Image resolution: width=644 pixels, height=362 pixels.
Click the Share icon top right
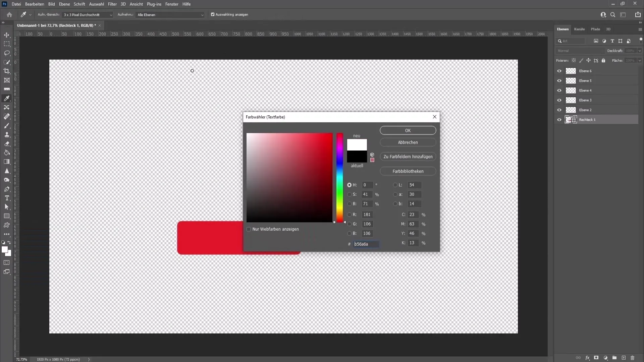tap(638, 15)
